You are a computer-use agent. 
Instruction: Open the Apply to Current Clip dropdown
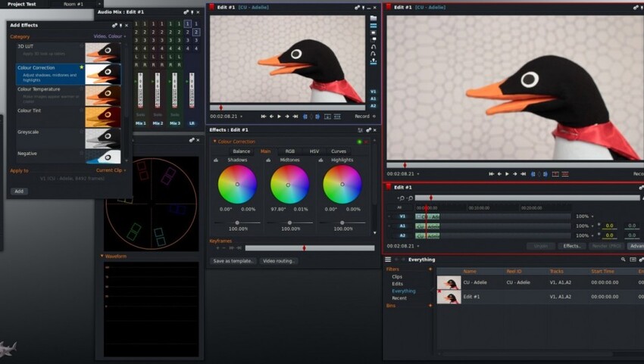pyautogui.click(x=111, y=170)
